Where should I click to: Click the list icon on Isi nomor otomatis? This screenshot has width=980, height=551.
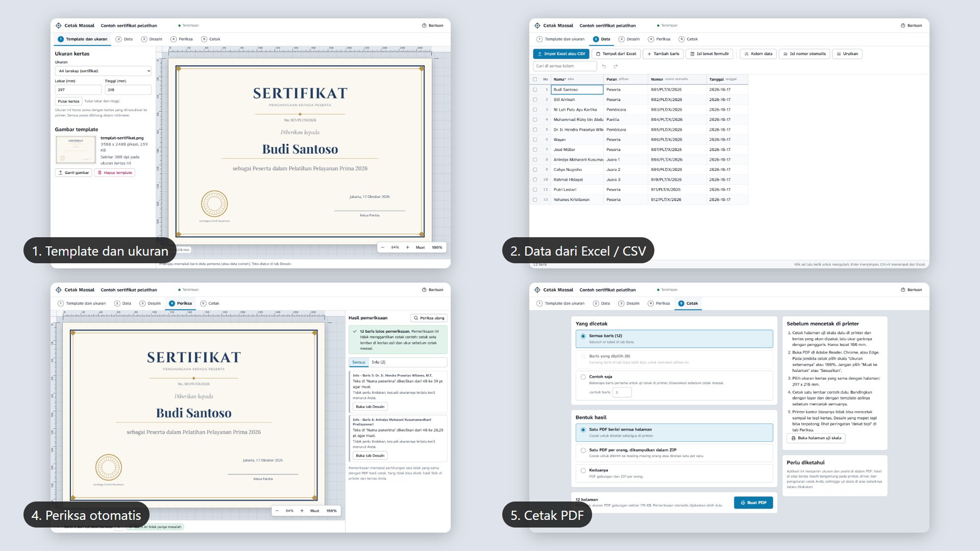click(786, 54)
